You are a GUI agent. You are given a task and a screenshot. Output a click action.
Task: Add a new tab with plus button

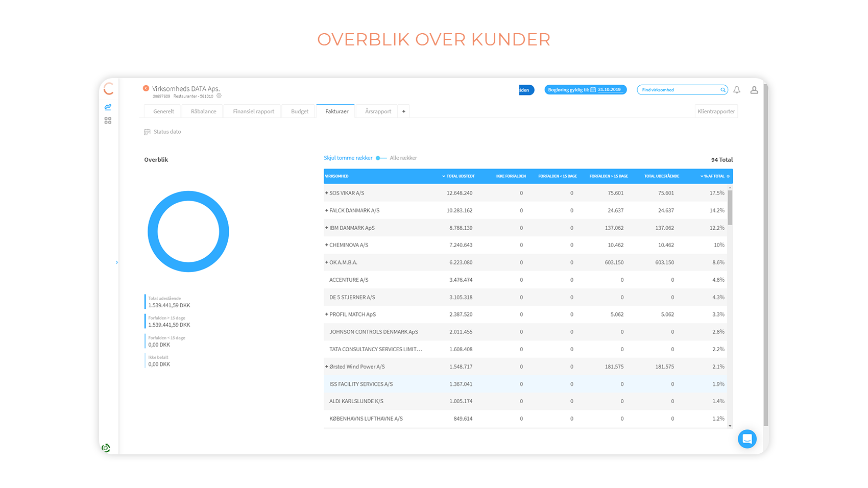point(403,111)
